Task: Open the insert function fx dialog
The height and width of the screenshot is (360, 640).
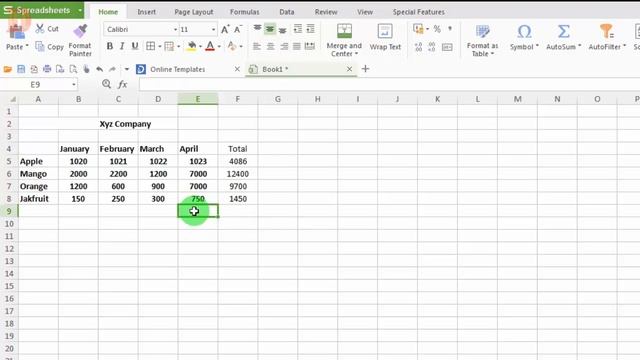Action: pyautogui.click(x=122, y=84)
